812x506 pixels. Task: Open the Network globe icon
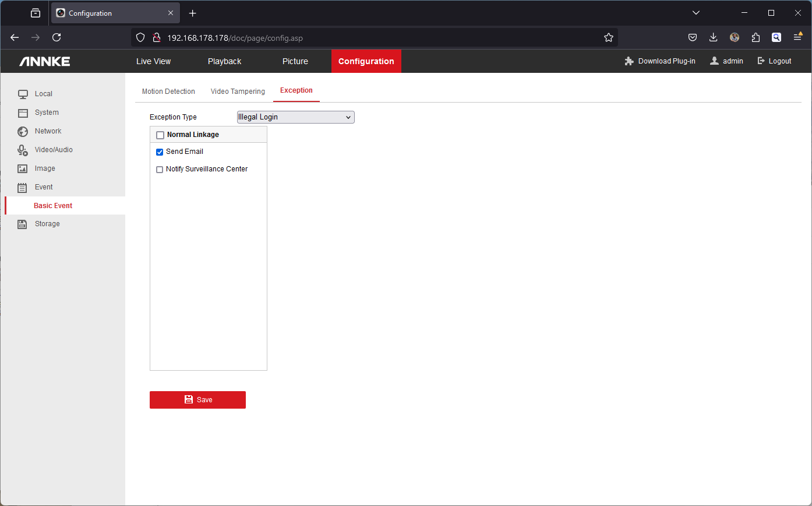(23, 131)
